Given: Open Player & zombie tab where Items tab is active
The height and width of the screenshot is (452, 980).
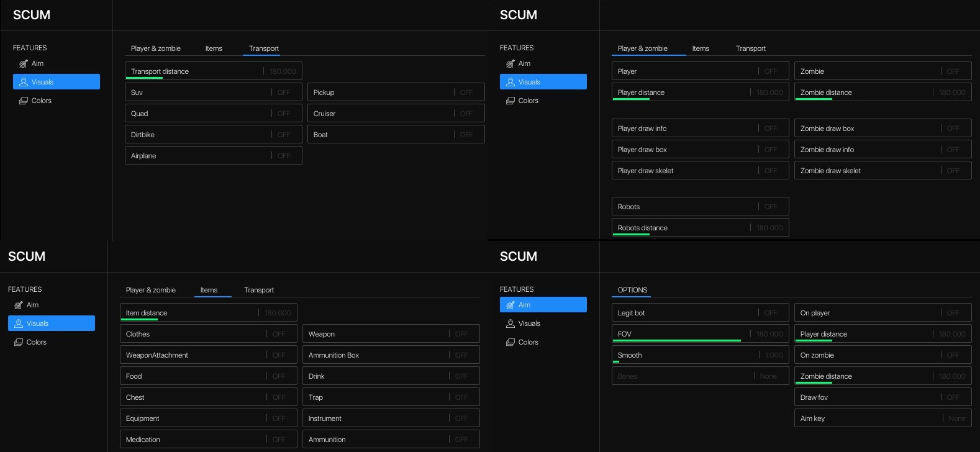Looking at the screenshot, I should tap(151, 290).
